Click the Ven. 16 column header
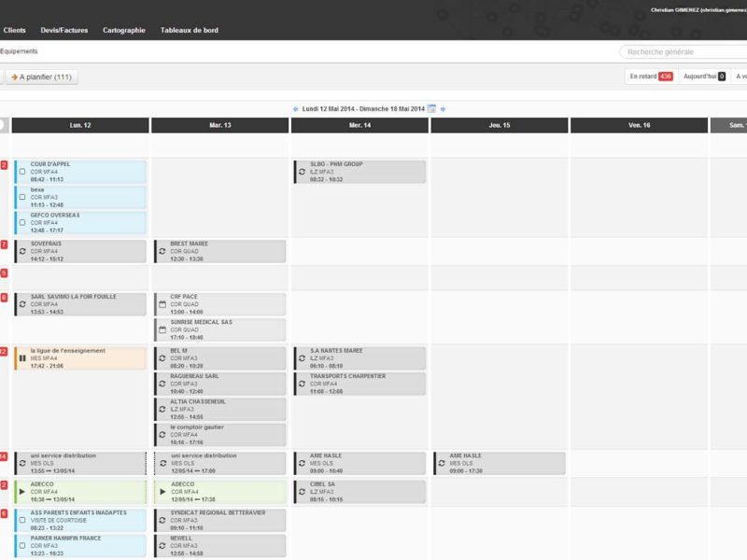Image resolution: width=747 pixels, height=560 pixels. click(640, 125)
